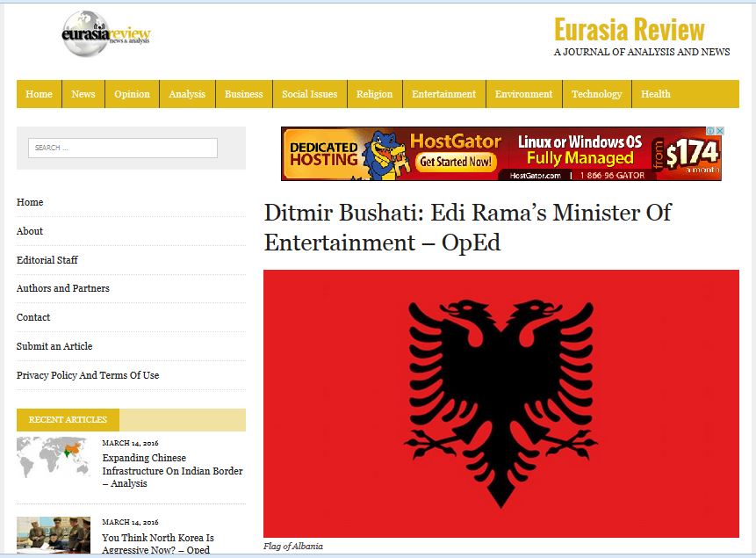The width and height of the screenshot is (756, 558).
Task: Open the North Korea article thumbnail
Action: pos(53,535)
